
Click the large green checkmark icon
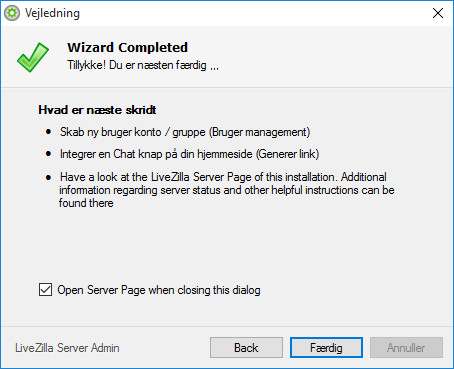33,57
